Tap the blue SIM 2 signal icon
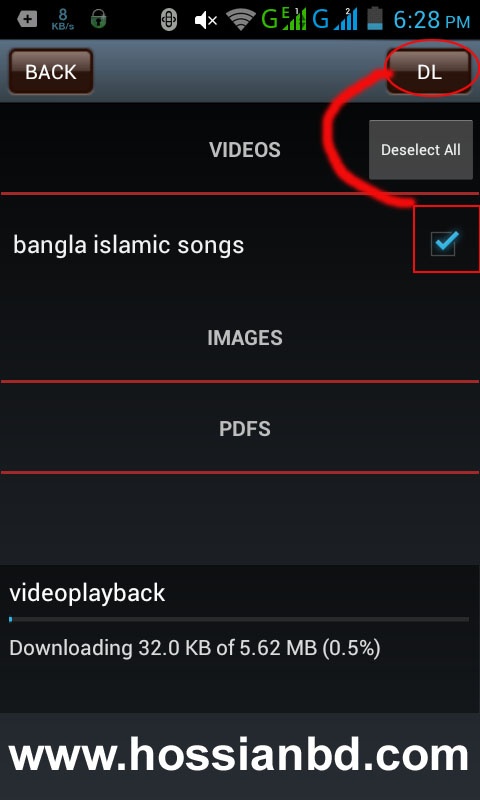 pyautogui.click(x=335, y=19)
